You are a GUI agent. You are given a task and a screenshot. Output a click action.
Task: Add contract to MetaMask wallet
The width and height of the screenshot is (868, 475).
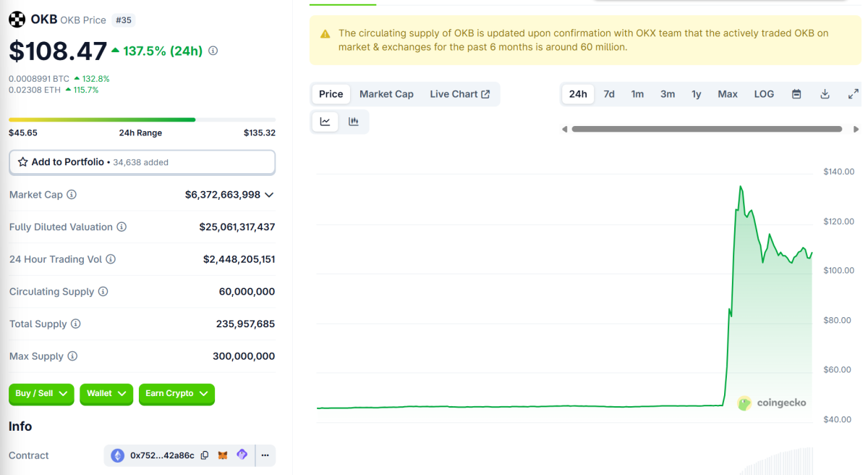222,455
